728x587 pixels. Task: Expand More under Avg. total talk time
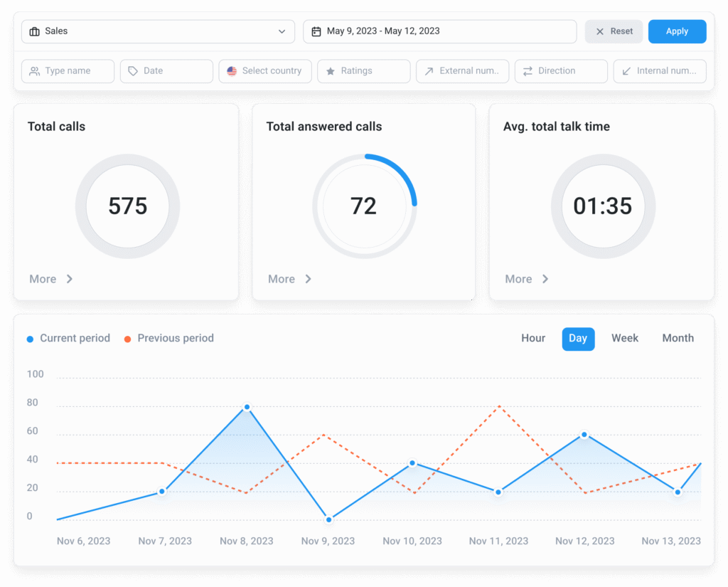pyautogui.click(x=520, y=279)
